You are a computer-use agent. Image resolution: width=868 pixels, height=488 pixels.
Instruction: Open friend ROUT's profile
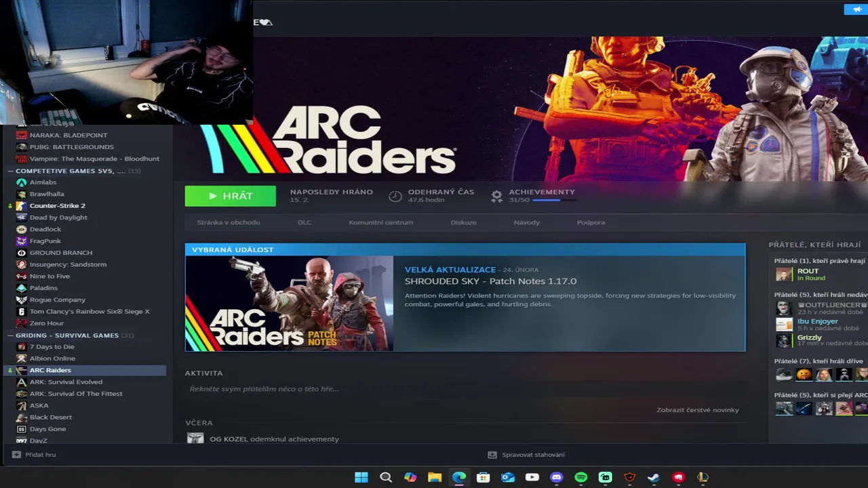[808, 271]
